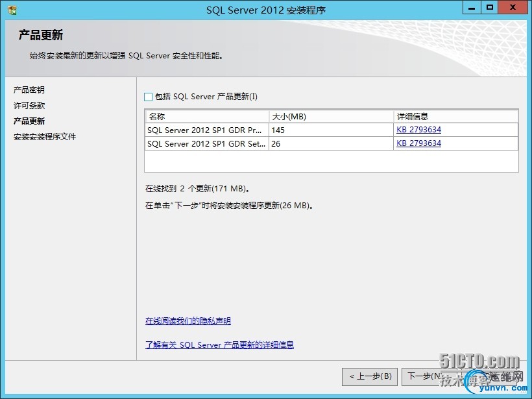Screen dimensions: 532x399
Task: Click the text 在线找到 2 个更新(171 MB)
Action: (198, 189)
